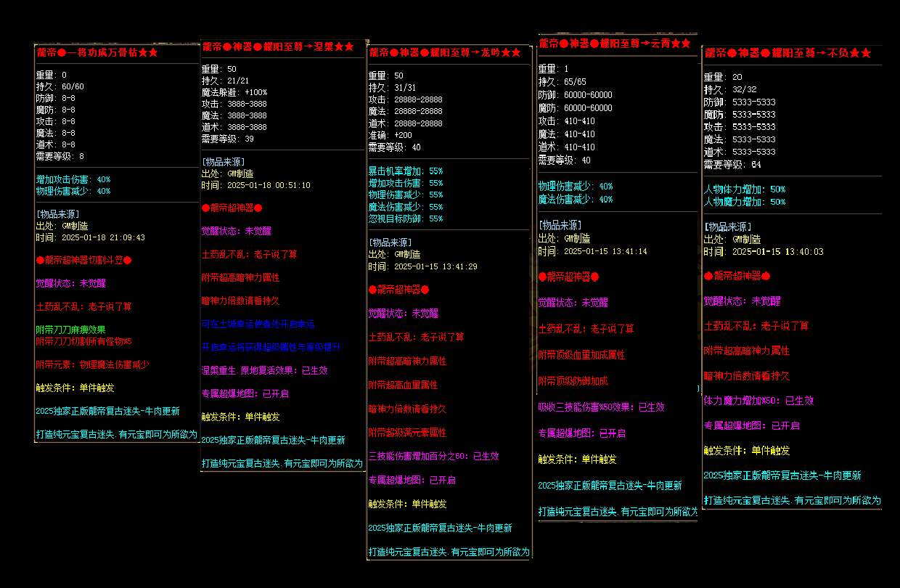
Task: Click the 吸收三技能伤害 effect line
Action: 601,407
